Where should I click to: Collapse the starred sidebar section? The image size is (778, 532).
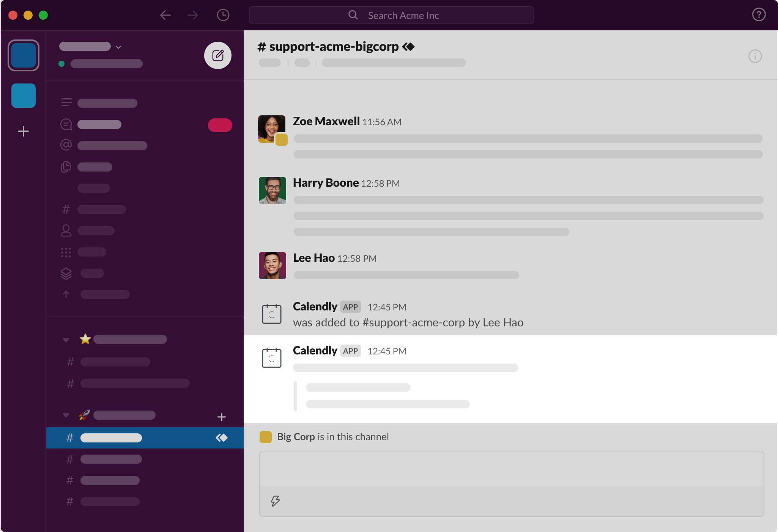coord(66,340)
